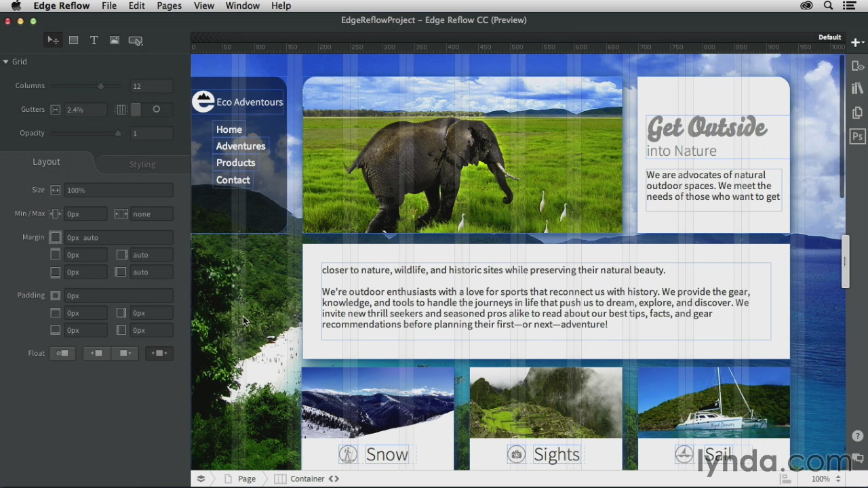Viewport: 868px width, 488px height.
Task: Open zoom level stepper at 100%
Action: 838,479
